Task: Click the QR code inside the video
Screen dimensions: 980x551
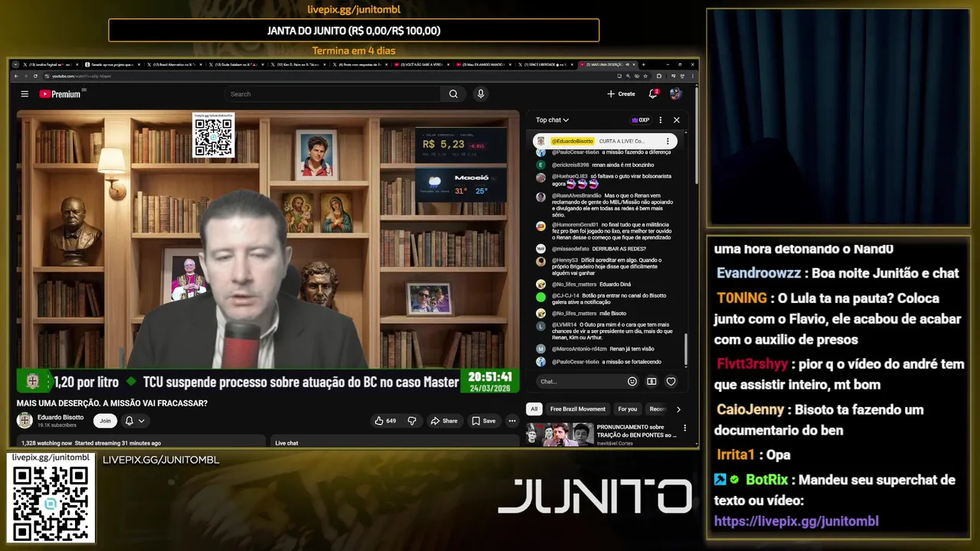Action: tap(214, 137)
